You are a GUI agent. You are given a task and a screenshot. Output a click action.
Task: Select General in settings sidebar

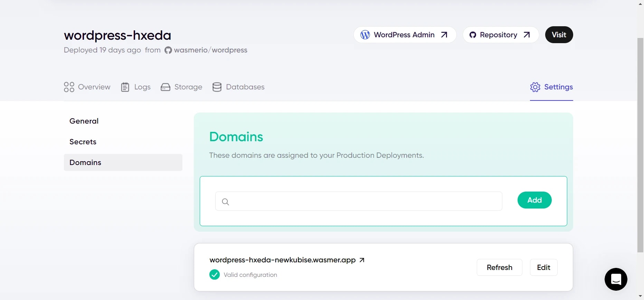123,121
